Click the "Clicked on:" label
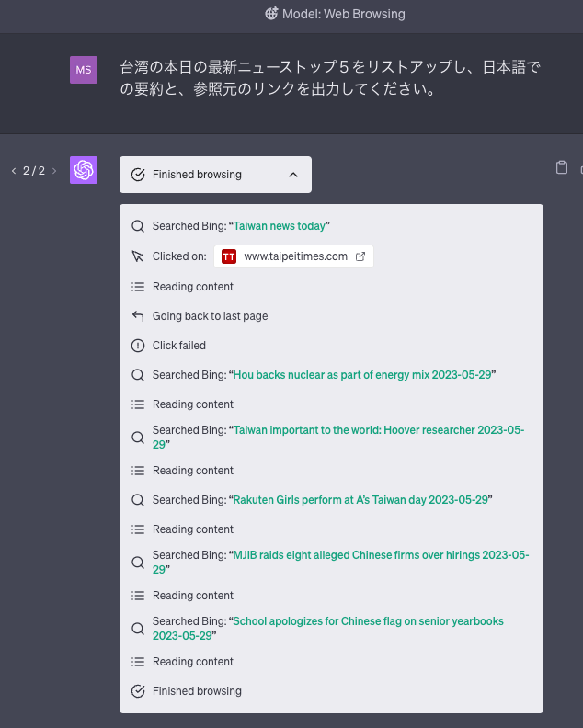The width and height of the screenshot is (583, 728). (179, 256)
